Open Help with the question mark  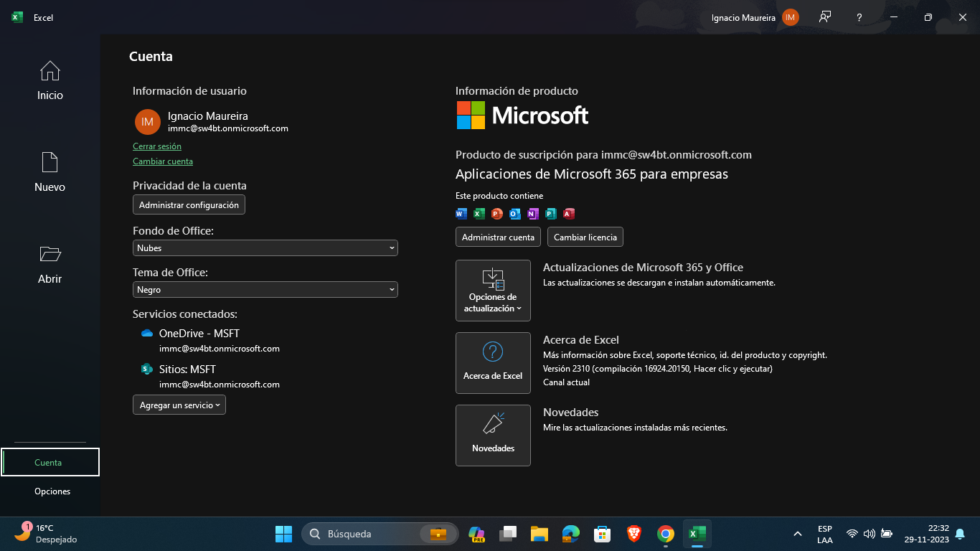tap(859, 17)
